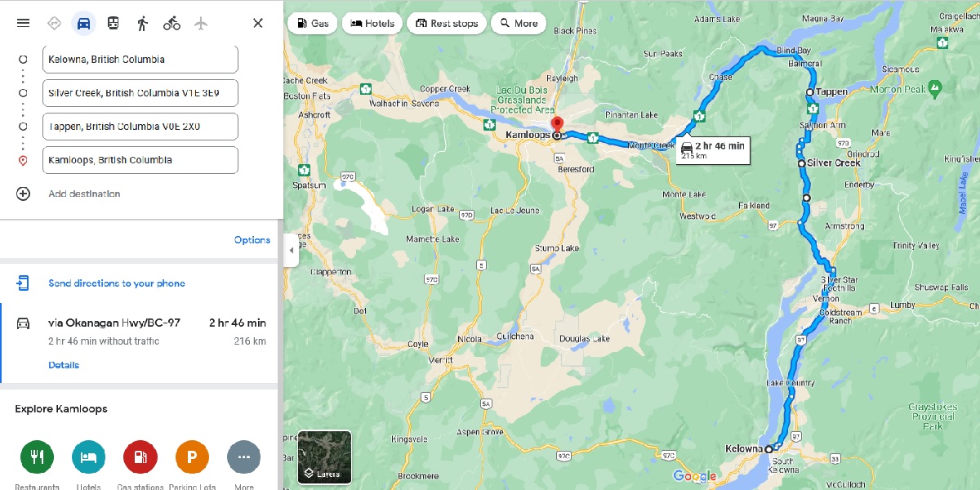Select cycling travel mode icon
980x490 pixels.
(171, 23)
